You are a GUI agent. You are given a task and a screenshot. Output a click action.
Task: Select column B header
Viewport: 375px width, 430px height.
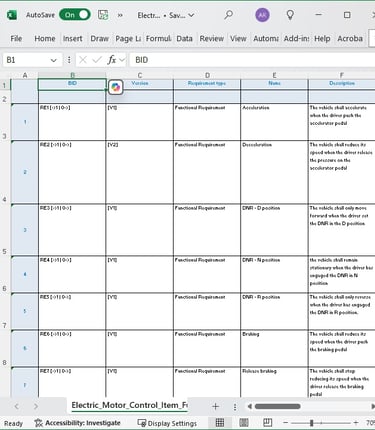point(72,75)
